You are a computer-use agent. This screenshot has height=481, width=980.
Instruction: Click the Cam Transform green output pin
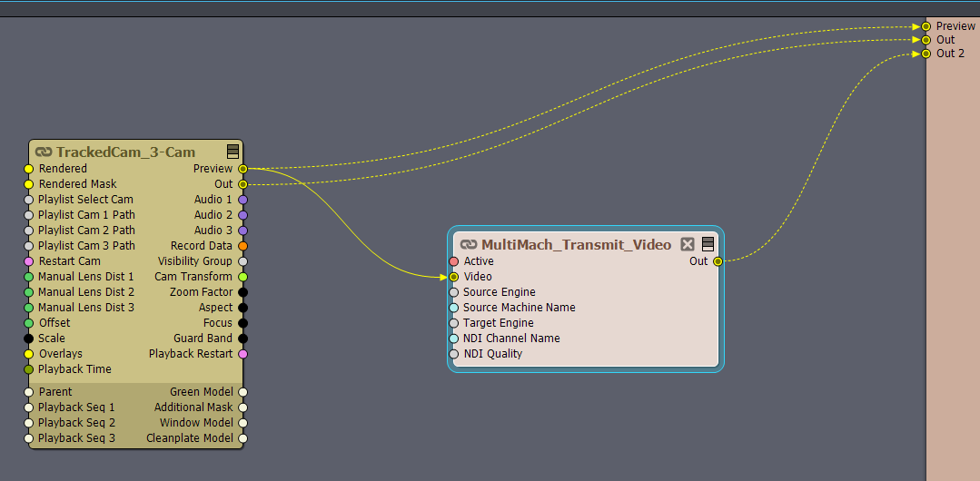243,277
